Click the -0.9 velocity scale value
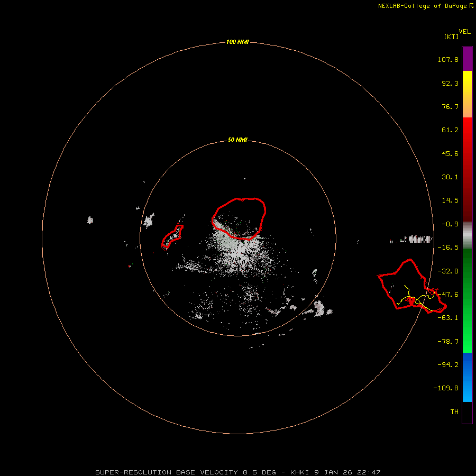The height and width of the screenshot is (476, 476). click(450, 224)
